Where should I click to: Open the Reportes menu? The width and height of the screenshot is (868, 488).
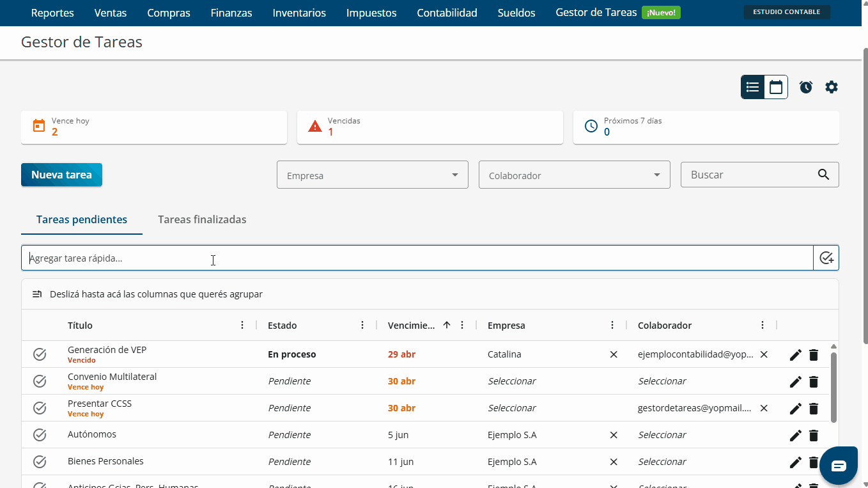(x=52, y=13)
